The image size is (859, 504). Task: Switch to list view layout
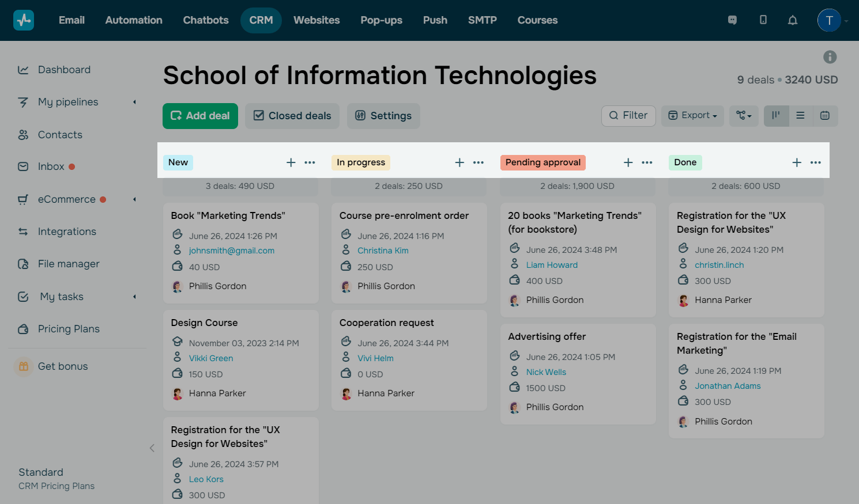[800, 116]
